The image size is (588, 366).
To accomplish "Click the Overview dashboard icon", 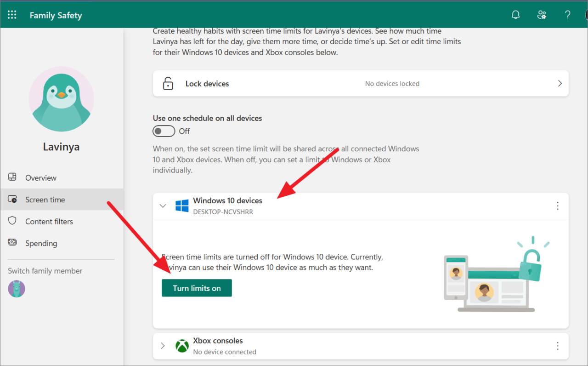I will tap(12, 177).
